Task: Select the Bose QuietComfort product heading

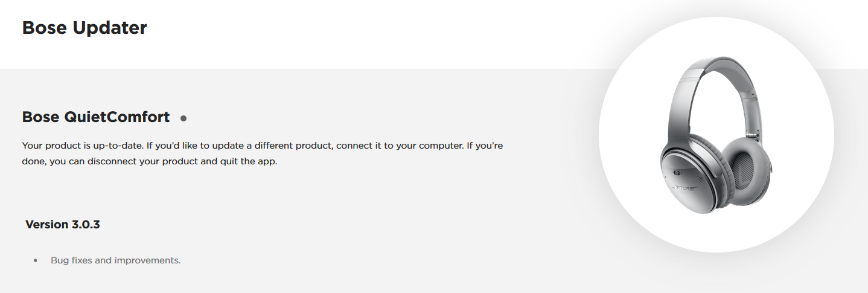Action: click(96, 117)
